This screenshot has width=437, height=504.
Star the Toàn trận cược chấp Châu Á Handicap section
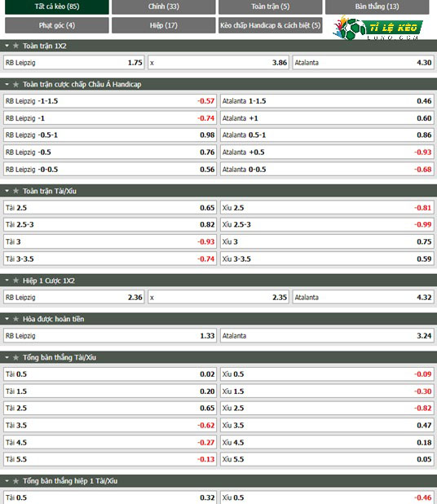click(x=15, y=85)
